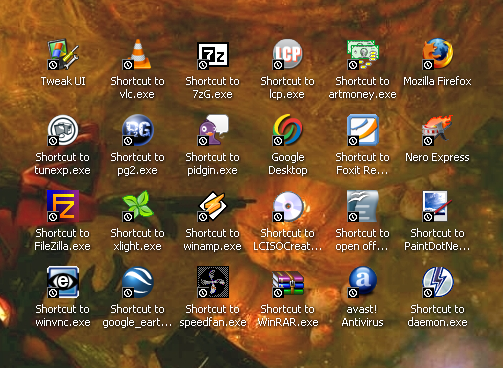This screenshot has height=368, width=503.
Task: Click the 'Google Desktop' label text
Action: [x=288, y=164]
